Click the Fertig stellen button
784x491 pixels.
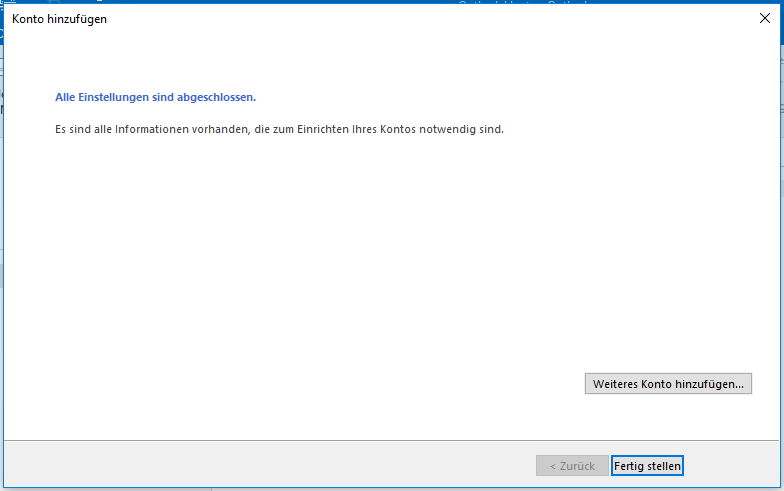point(647,466)
